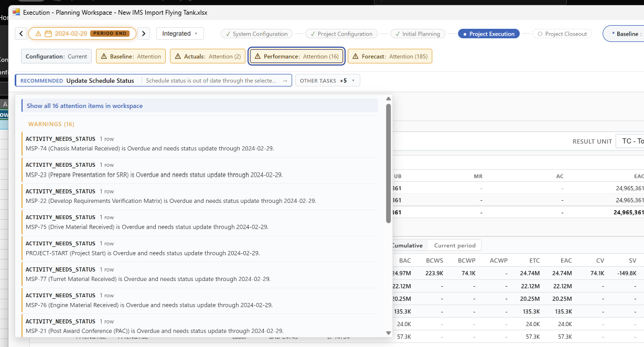Select the MSP-74 Chassis Material Received warning
The image size is (644, 347).
click(200, 144)
